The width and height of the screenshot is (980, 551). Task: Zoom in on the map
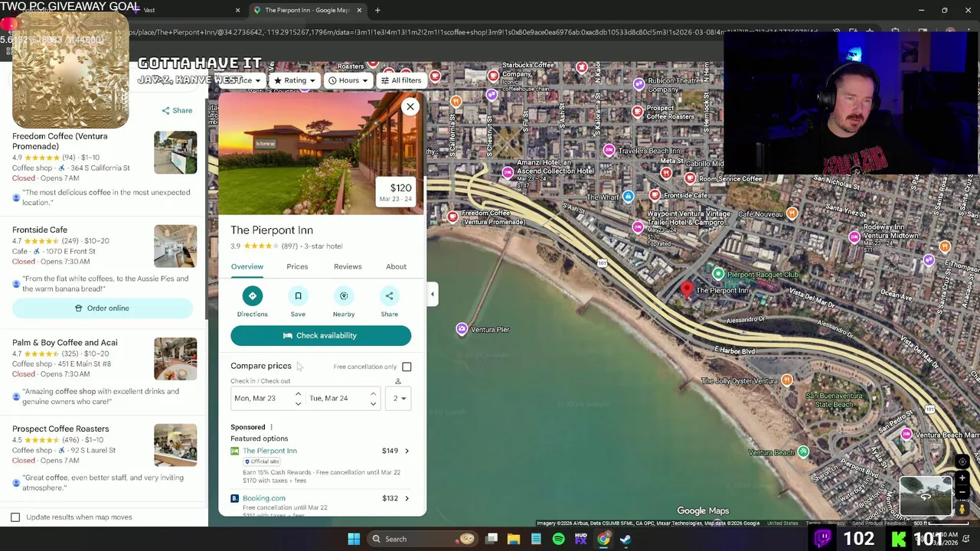coord(962,478)
